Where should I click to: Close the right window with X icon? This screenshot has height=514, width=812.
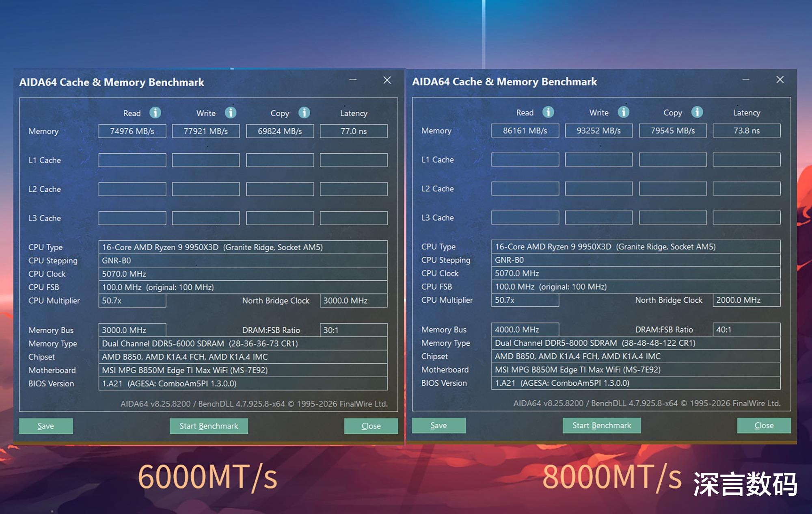[780, 80]
